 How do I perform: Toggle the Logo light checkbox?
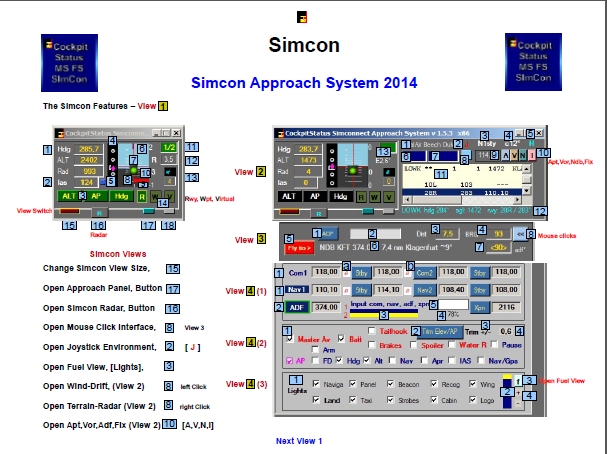[473, 399]
